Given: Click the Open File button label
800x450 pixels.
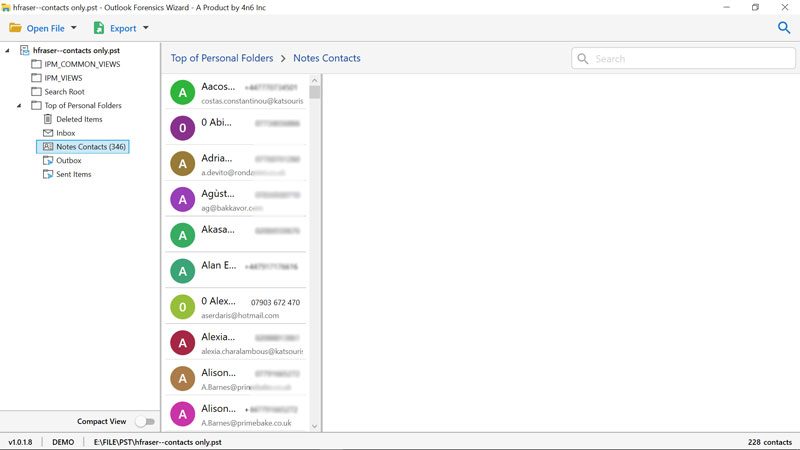Looking at the screenshot, I should click(45, 29).
